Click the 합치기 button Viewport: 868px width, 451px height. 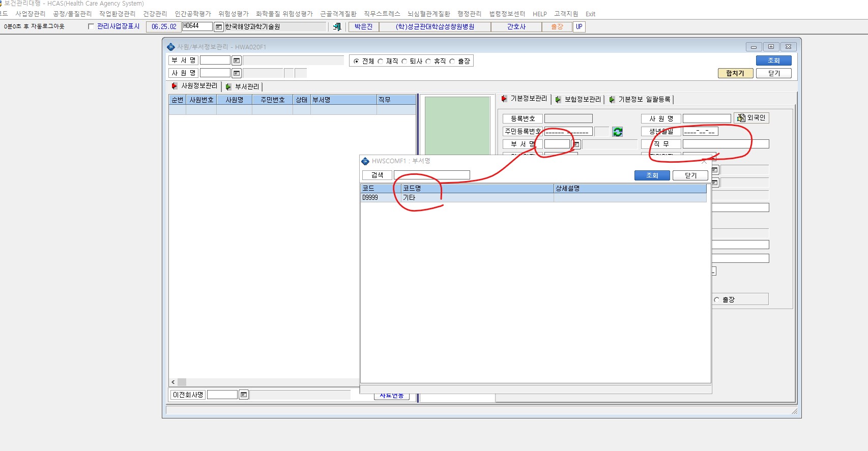[735, 73]
